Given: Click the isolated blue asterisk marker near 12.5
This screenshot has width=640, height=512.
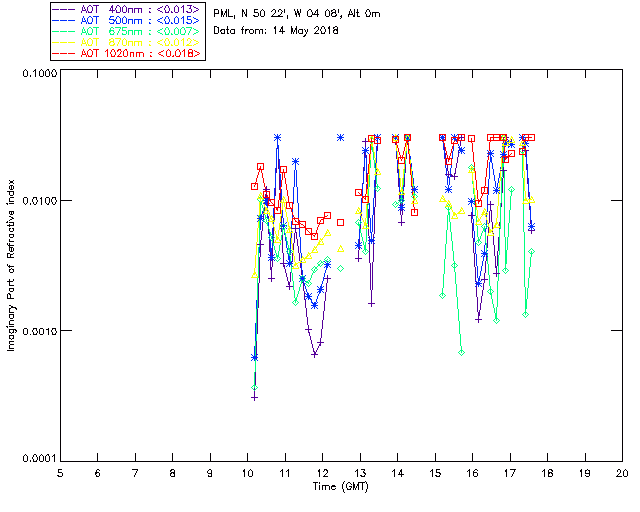Looking at the screenshot, I should 340,138.
